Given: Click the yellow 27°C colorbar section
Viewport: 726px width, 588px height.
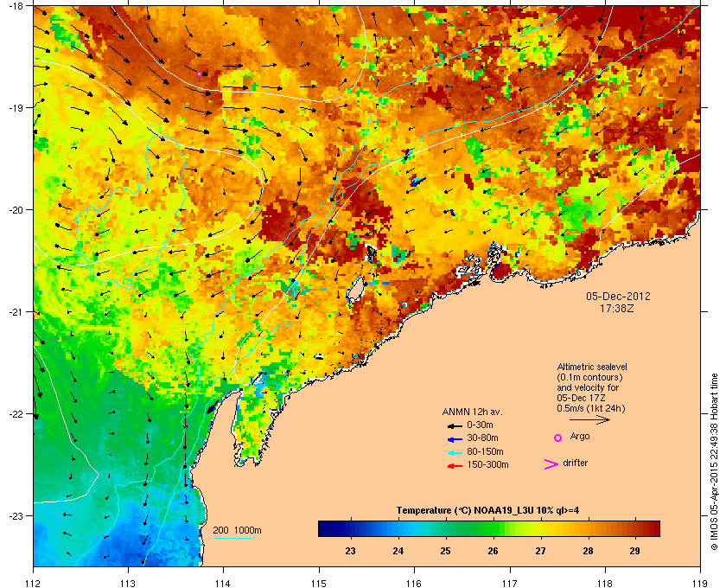Looking at the screenshot, I should click(x=540, y=528).
